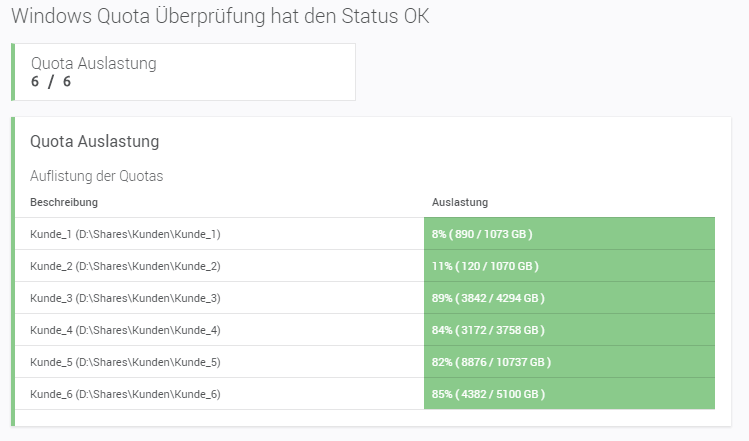The width and height of the screenshot is (749, 441).
Task: Select the Kunde_3 description row
Action: tap(125, 298)
